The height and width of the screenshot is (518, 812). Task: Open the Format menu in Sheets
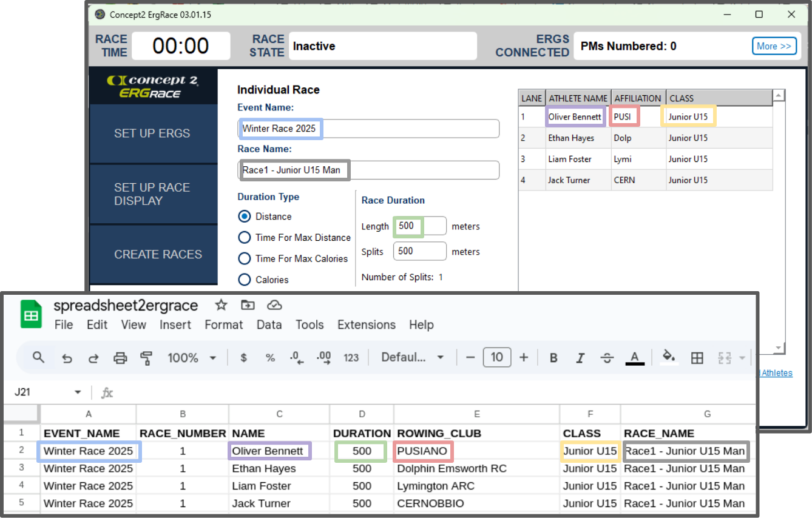[224, 325]
